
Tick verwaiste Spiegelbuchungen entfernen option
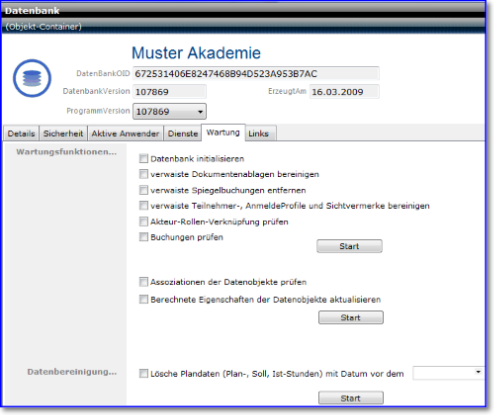click(143, 190)
